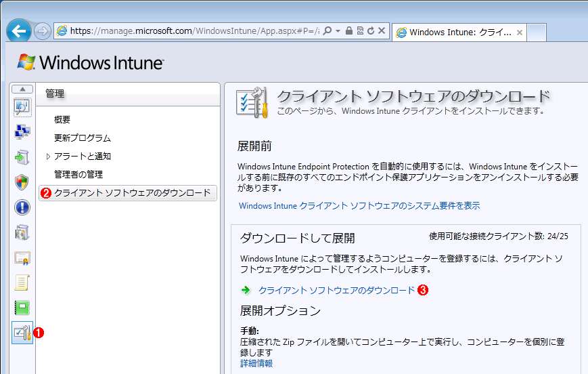The height and width of the screenshot is (374, 588).
Task: Click the stop loading X icon in address bar
Action: [x=382, y=30]
